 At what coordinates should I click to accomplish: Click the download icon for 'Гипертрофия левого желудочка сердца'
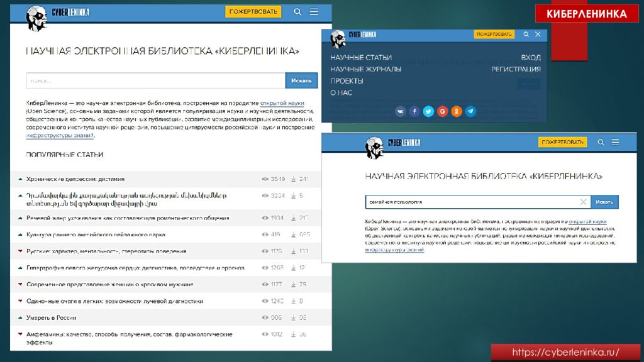293,268
